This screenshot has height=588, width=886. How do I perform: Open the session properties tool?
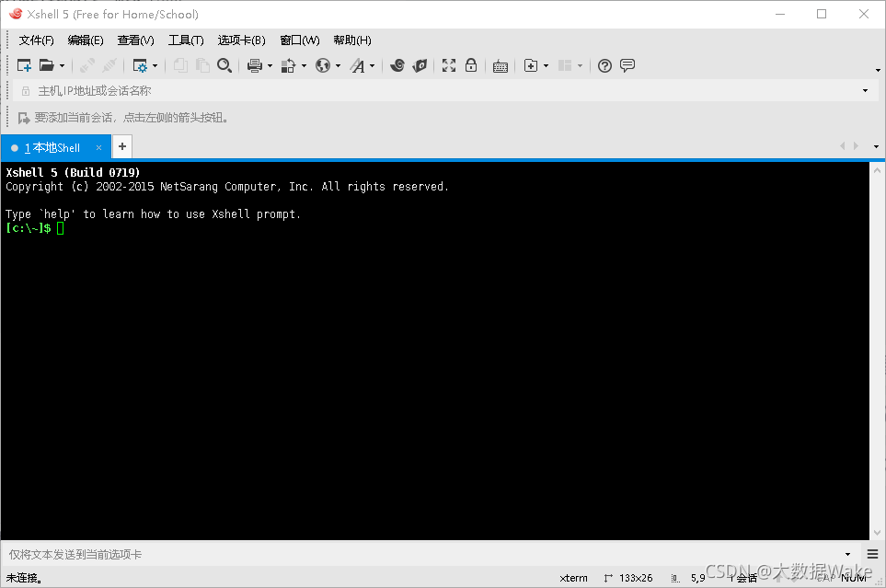click(x=141, y=65)
